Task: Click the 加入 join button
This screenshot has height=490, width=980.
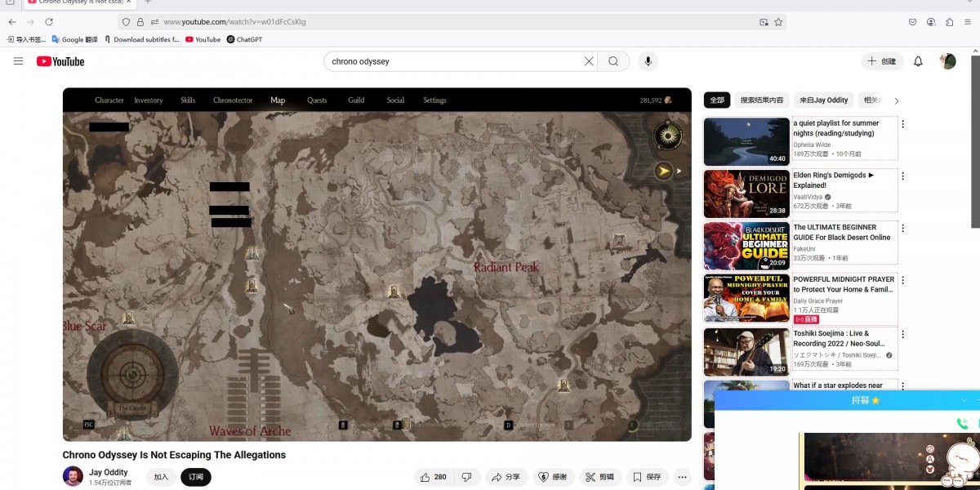Action: pyautogui.click(x=161, y=477)
